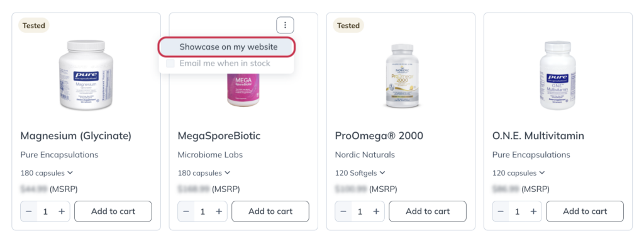Open the 180 capsules dropdown for MegaSporeBiotic
The image size is (644, 241).
204,173
